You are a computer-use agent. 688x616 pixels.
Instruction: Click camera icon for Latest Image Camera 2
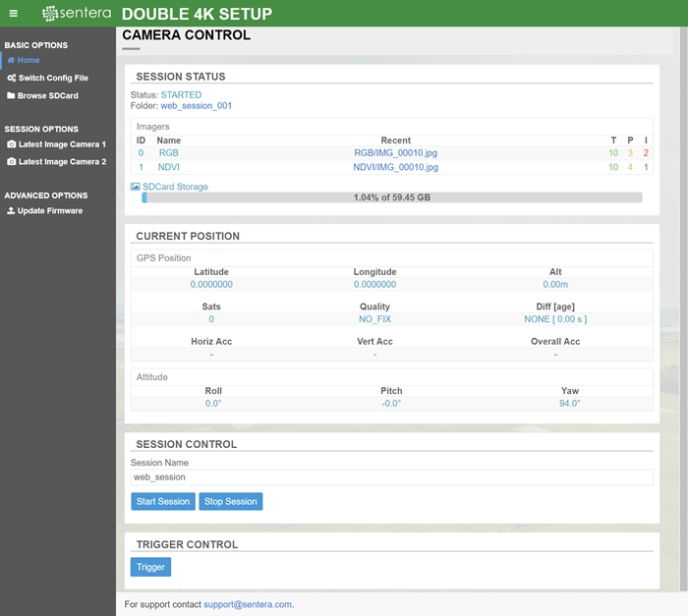[x=11, y=162]
